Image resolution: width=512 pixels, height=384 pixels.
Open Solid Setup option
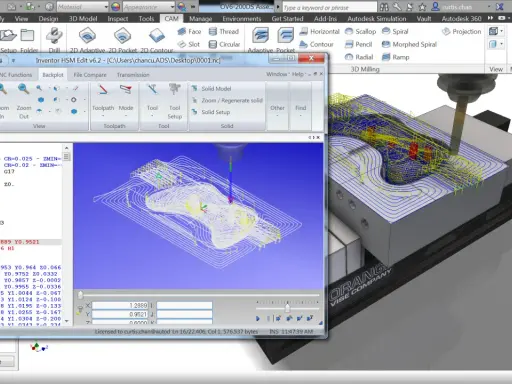(211, 112)
